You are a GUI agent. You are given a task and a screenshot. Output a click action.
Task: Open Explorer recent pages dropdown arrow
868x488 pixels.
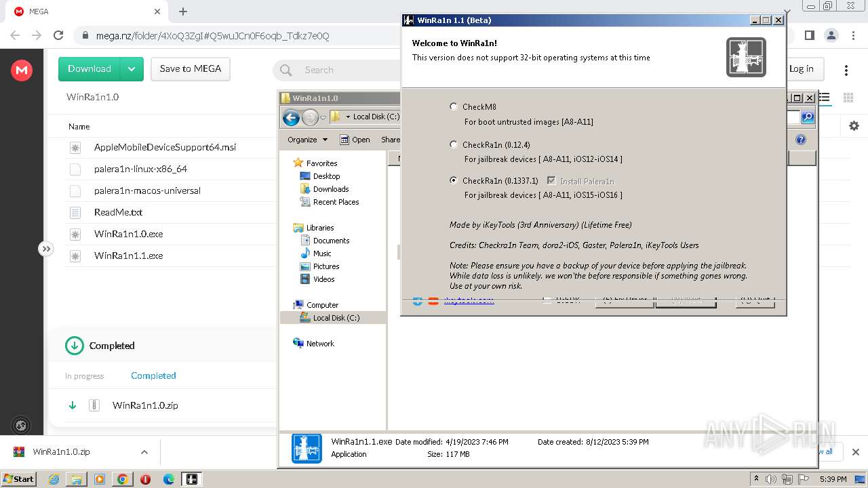(x=323, y=117)
